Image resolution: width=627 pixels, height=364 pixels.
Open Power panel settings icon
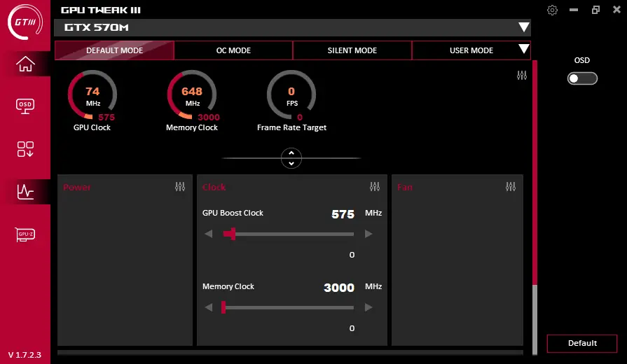[180, 187]
